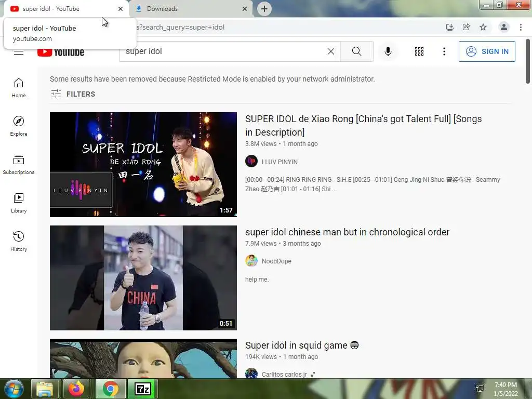Click the NoobDope channel avatar
532x399 pixels.
[x=251, y=261]
